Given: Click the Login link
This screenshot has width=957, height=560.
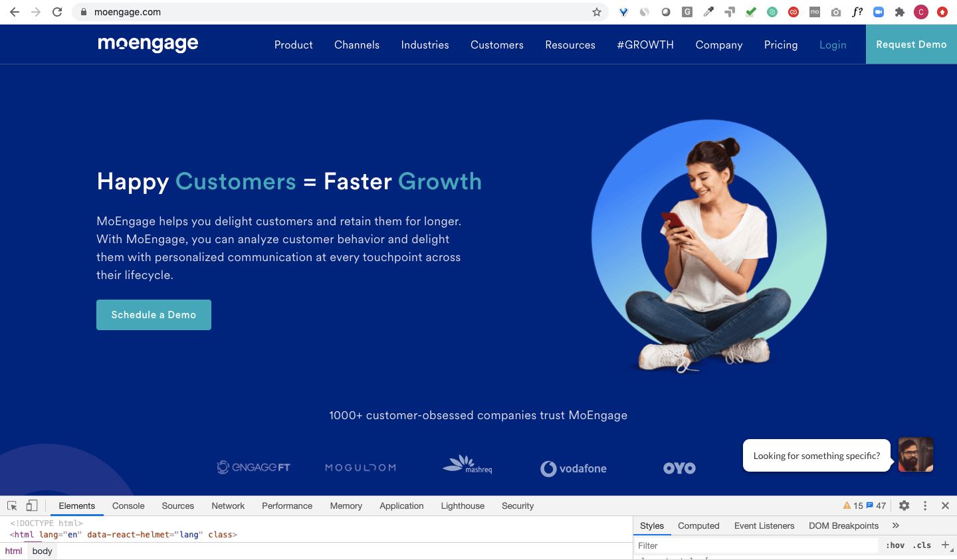Looking at the screenshot, I should 833,45.
